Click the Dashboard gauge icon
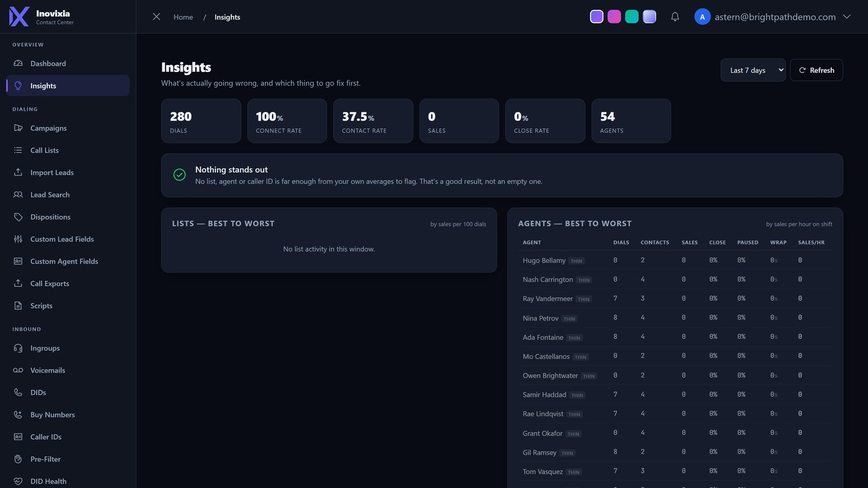Viewport: 868px width, 488px height. (x=18, y=63)
